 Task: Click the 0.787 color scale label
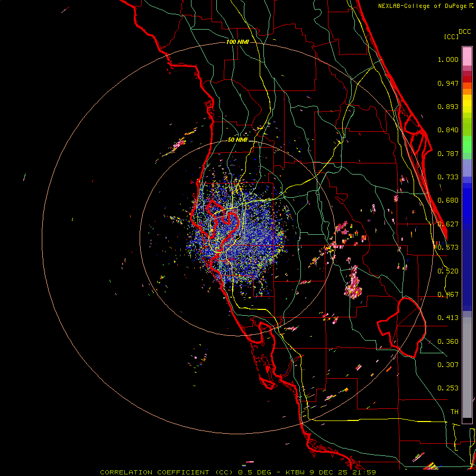(x=448, y=153)
